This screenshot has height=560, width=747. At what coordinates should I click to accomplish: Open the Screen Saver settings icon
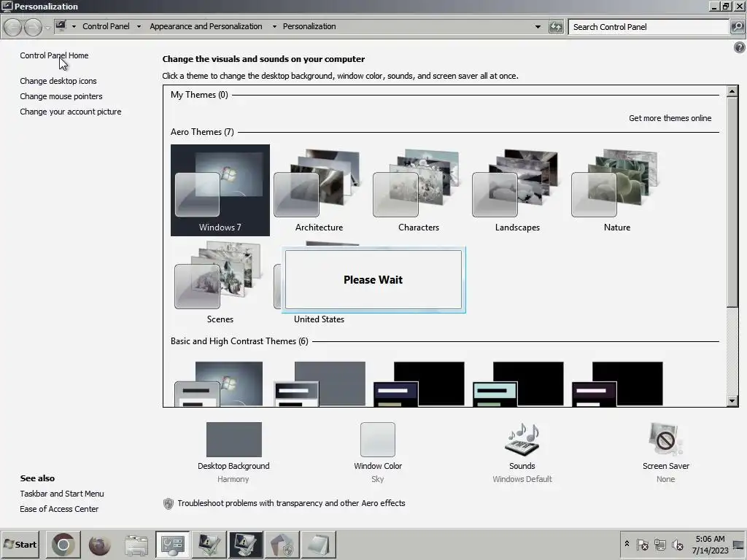click(665, 440)
